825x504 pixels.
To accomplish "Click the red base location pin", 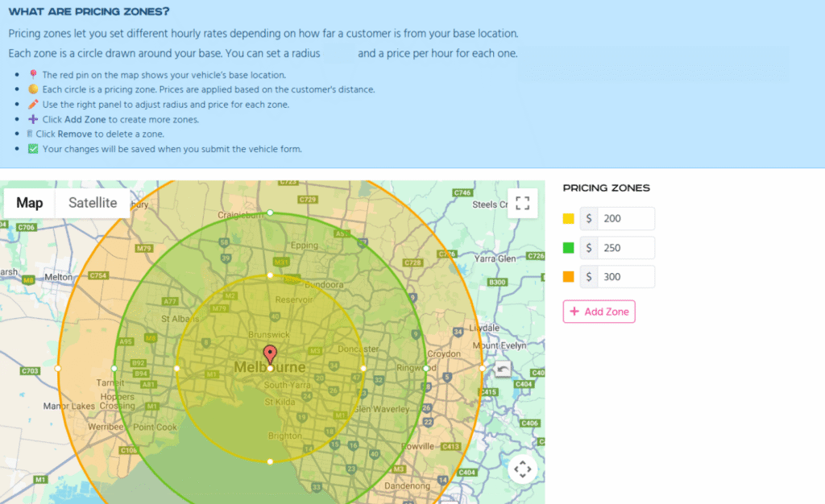I will [x=270, y=355].
